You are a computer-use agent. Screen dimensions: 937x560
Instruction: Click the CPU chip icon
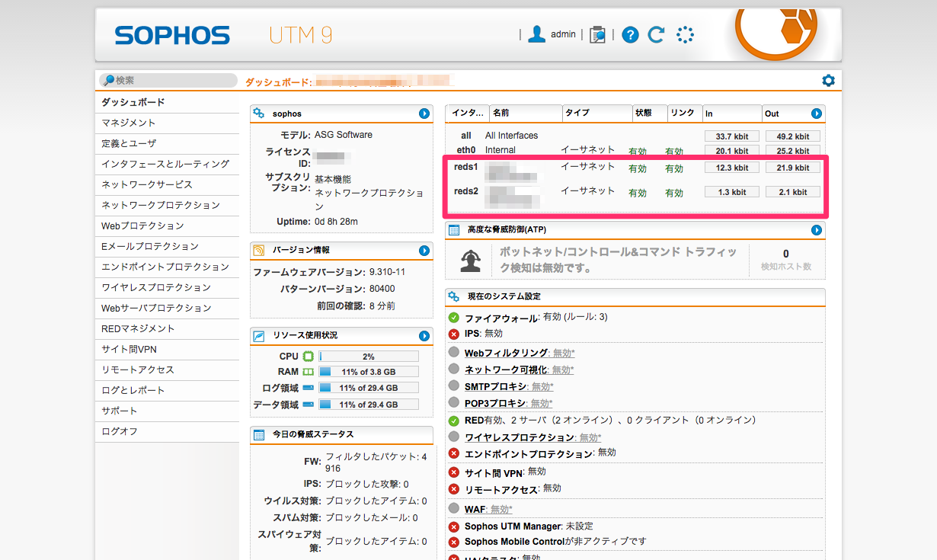(x=309, y=357)
